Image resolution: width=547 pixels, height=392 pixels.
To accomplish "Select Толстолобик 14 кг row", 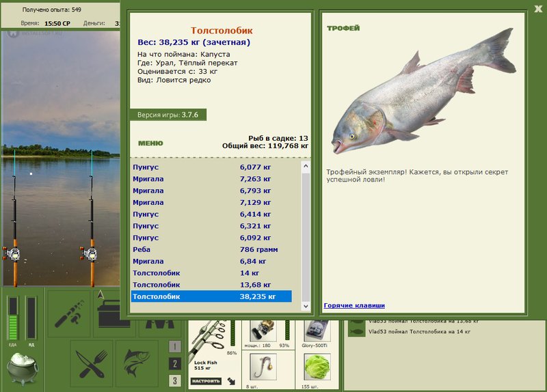I will (x=212, y=273).
